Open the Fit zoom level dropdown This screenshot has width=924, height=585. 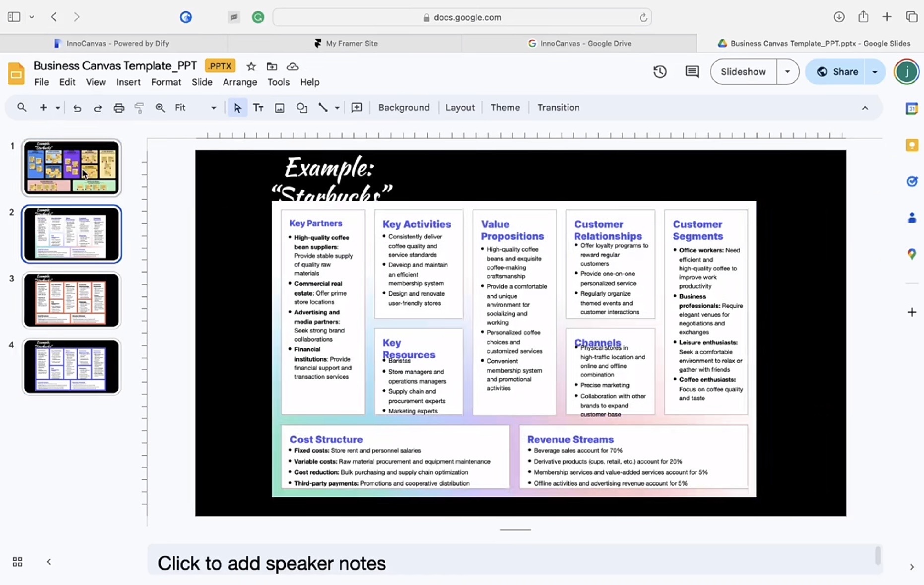(x=196, y=108)
